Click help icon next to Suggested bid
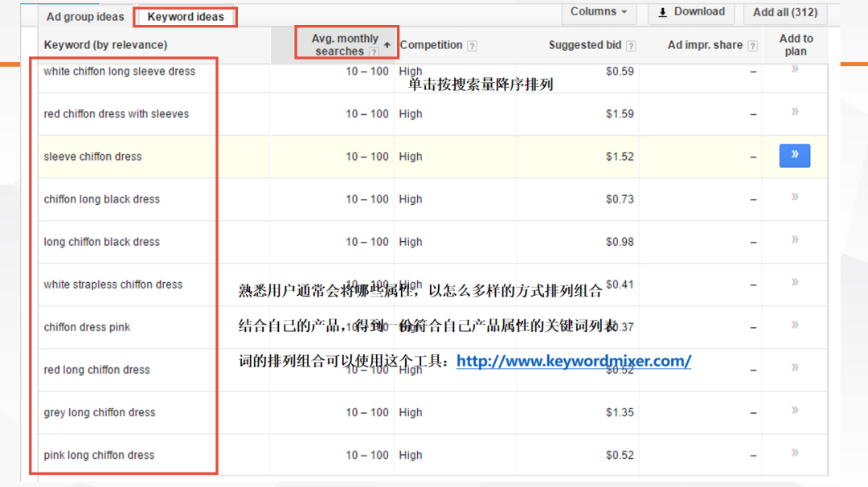The width and height of the screenshot is (868, 487). pos(631,46)
